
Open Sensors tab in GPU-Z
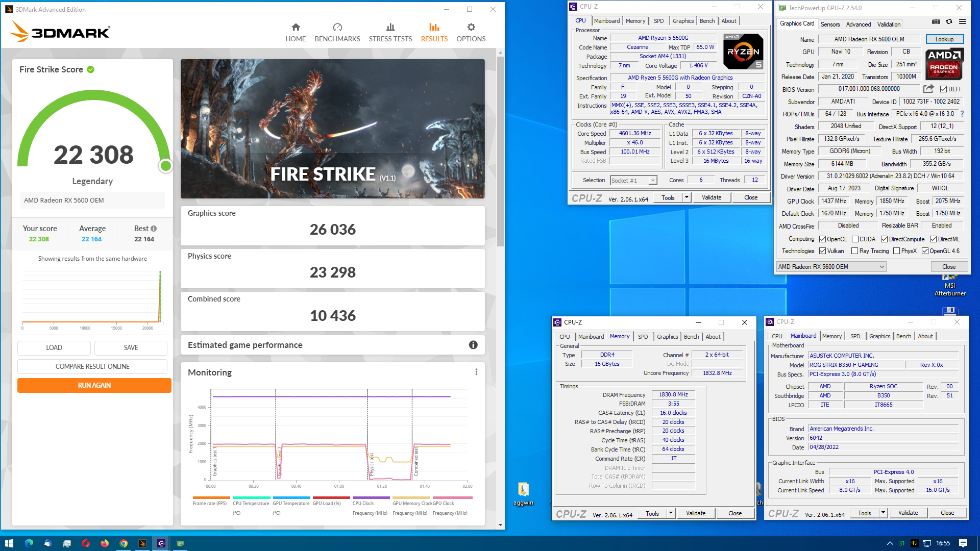tap(830, 24)
